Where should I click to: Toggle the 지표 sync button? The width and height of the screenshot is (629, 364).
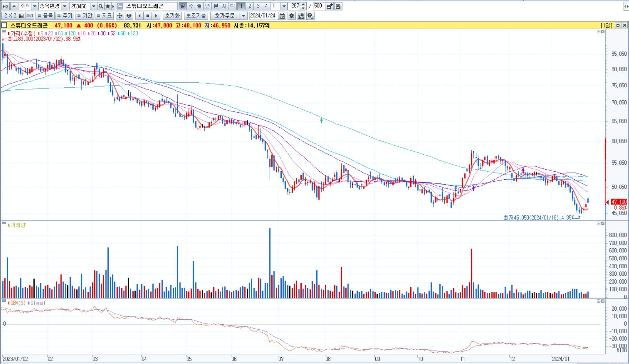(x=105, y=16)
